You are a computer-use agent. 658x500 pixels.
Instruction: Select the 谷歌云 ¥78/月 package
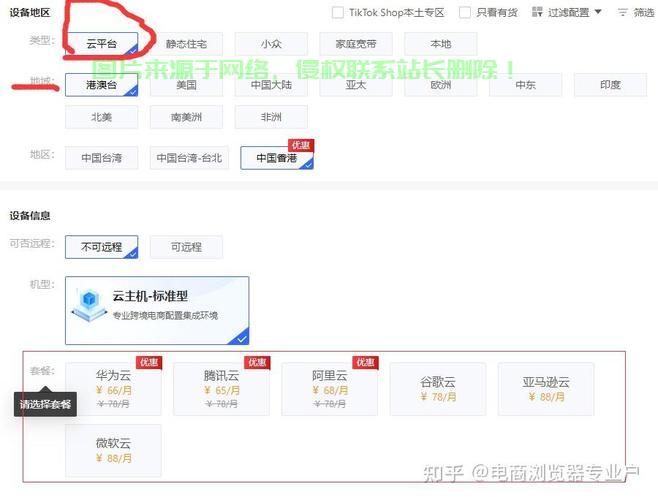(438, 389)
